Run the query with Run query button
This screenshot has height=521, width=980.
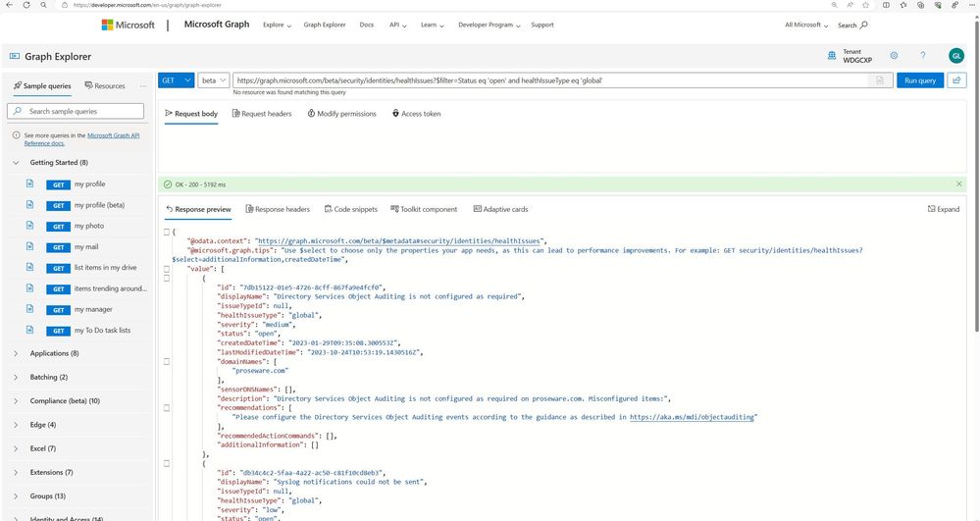[x=920, y=80]
